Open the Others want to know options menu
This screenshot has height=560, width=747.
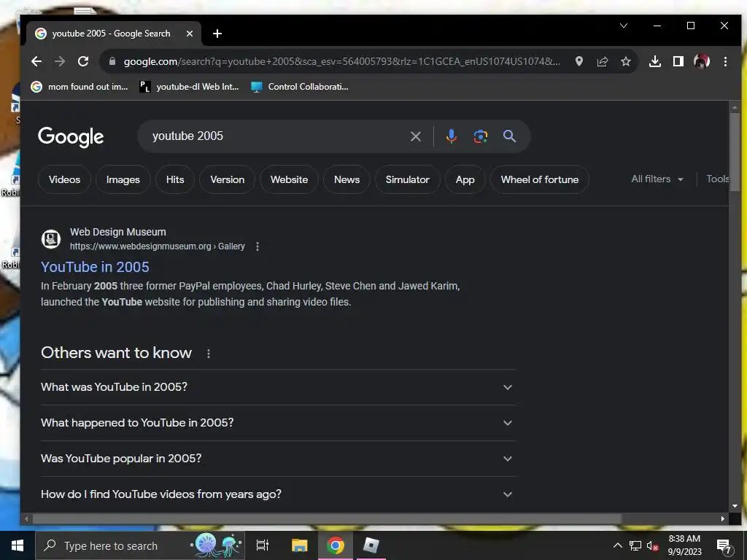click(x=208, y=354)
